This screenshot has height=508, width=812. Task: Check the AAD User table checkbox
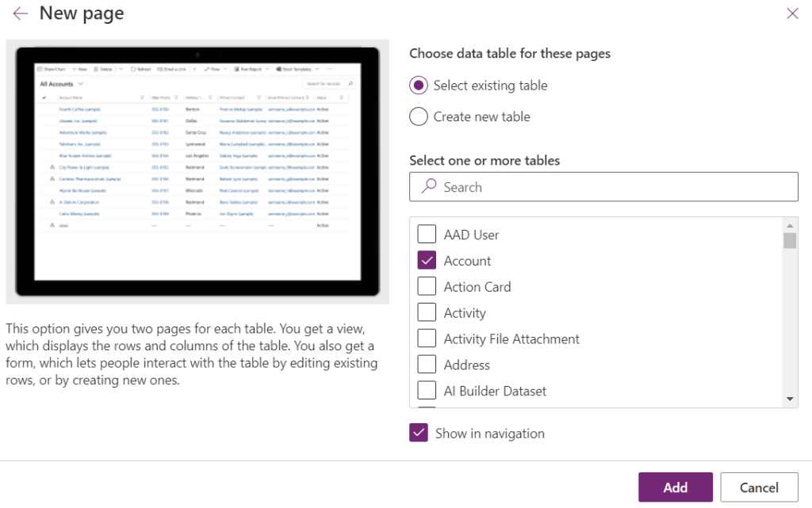click(427, 235)
